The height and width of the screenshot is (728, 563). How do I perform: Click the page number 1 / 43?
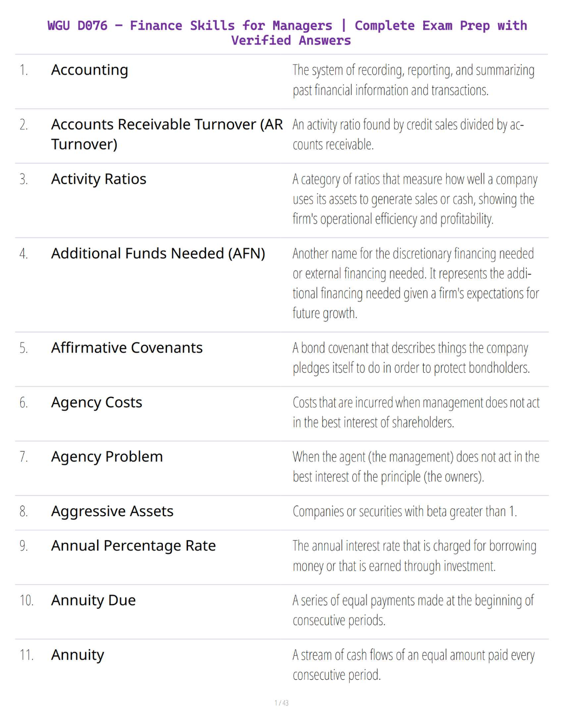[281, 703]
